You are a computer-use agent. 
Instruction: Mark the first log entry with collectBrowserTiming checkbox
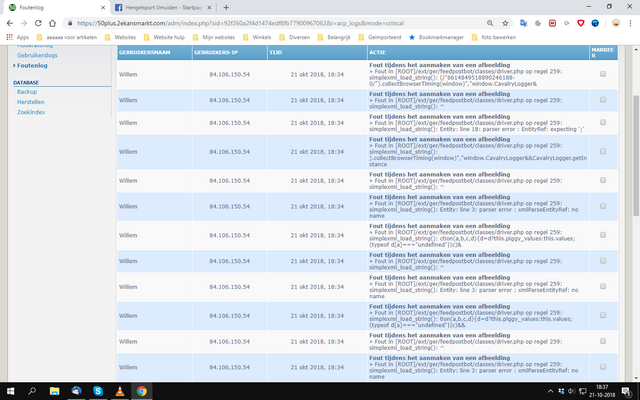603,74
